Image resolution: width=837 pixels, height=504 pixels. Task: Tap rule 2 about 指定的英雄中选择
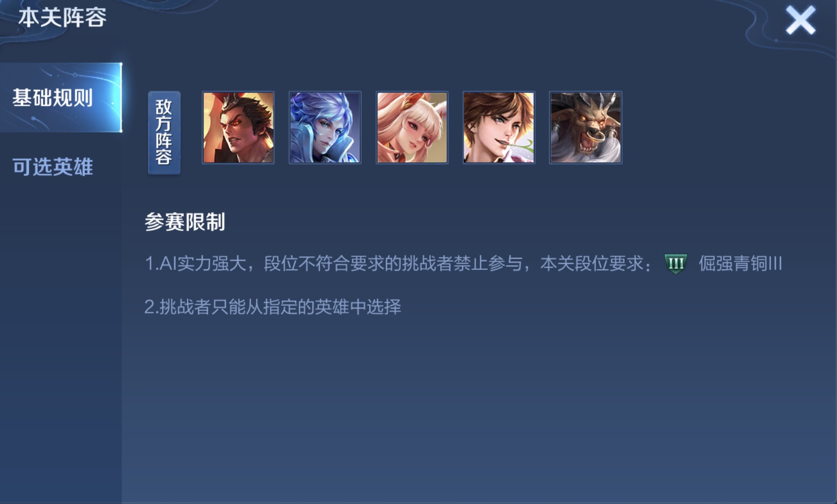point(273,307)
